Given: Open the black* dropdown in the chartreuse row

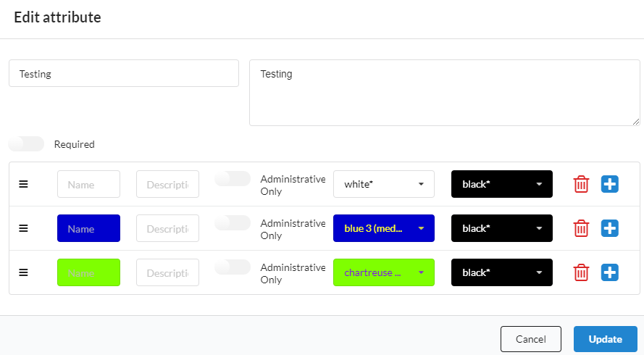Looking at the screenshot, I should coord(501,272).
